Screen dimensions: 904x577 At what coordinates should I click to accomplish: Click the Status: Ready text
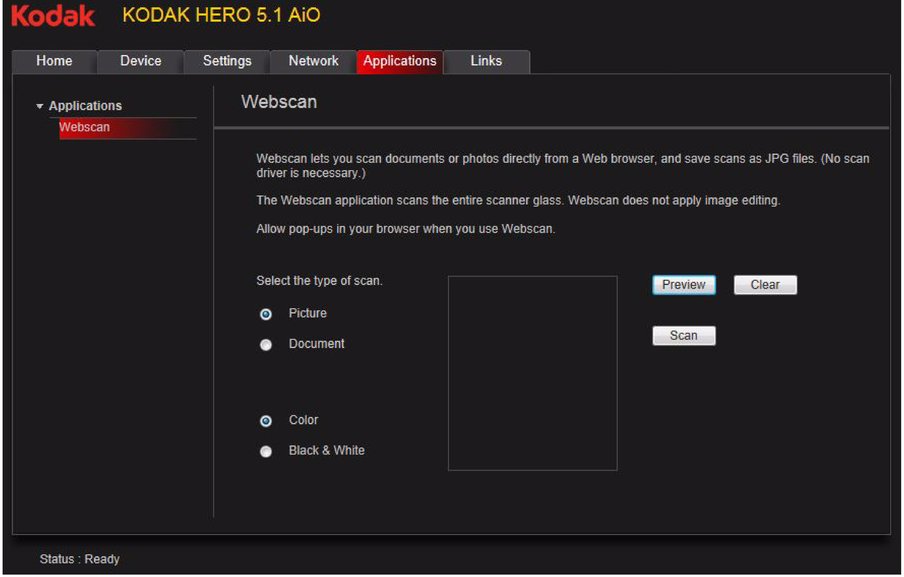pos(79,559)
